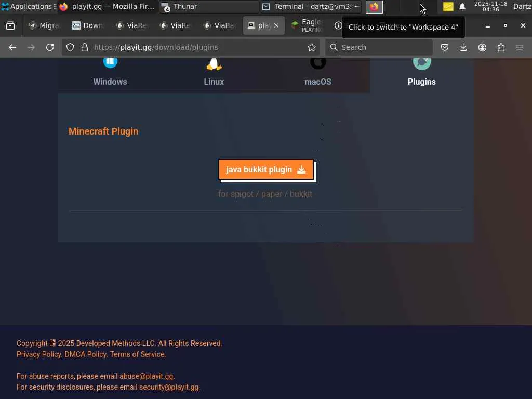The height and width of the screenshot is (399, 532).
Task: Open the Firefox hamburger menu
Action: pos(520,47)
